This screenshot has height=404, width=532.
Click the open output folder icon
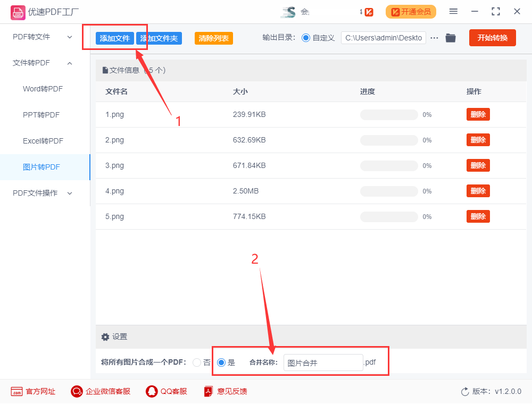pos(451,38)
